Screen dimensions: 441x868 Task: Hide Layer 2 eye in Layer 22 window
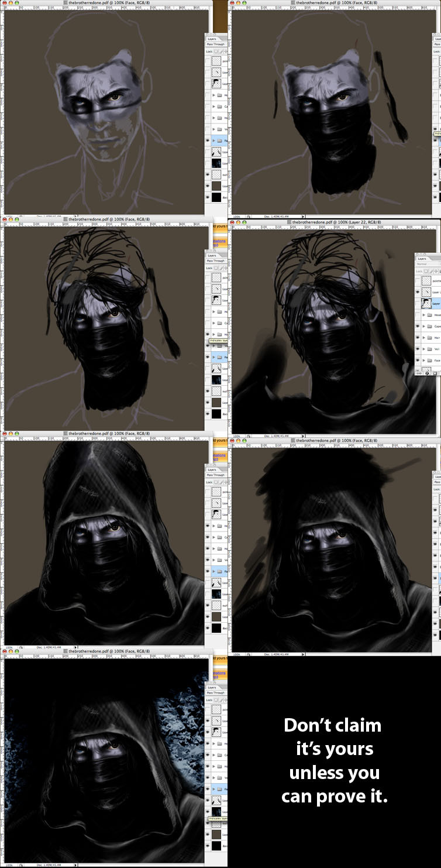[418, 292]
